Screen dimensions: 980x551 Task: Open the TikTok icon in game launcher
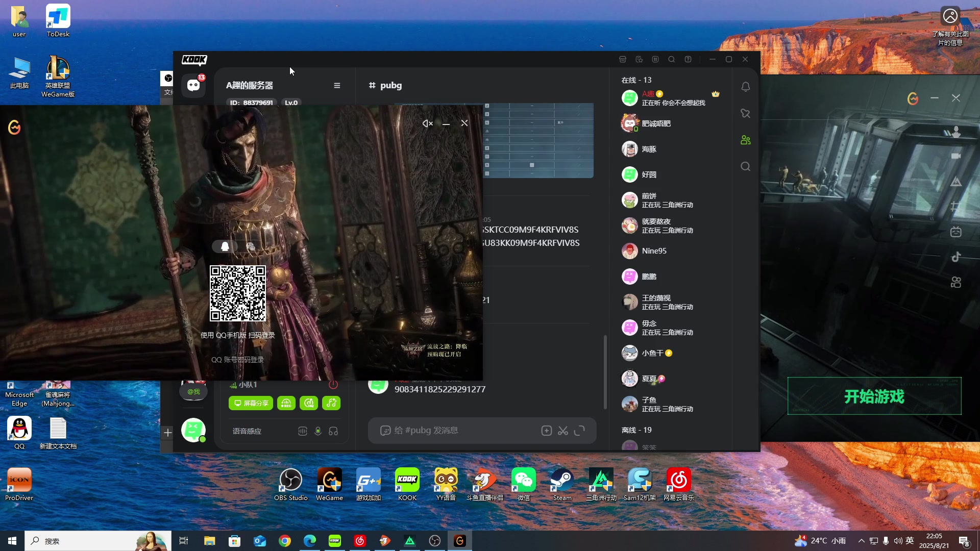[956, 257]
